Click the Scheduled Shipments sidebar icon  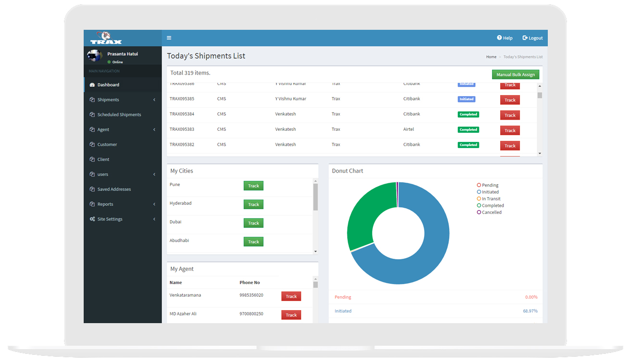pos(92,114)
